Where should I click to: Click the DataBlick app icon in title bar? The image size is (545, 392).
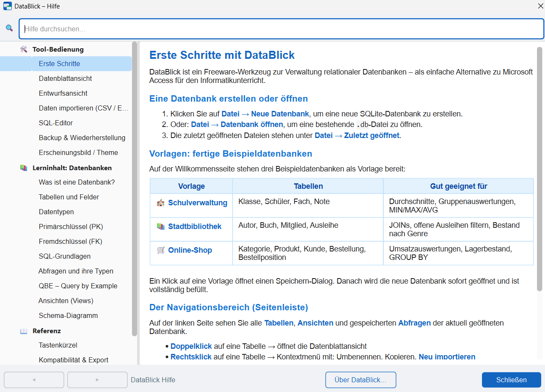[8, 6]
